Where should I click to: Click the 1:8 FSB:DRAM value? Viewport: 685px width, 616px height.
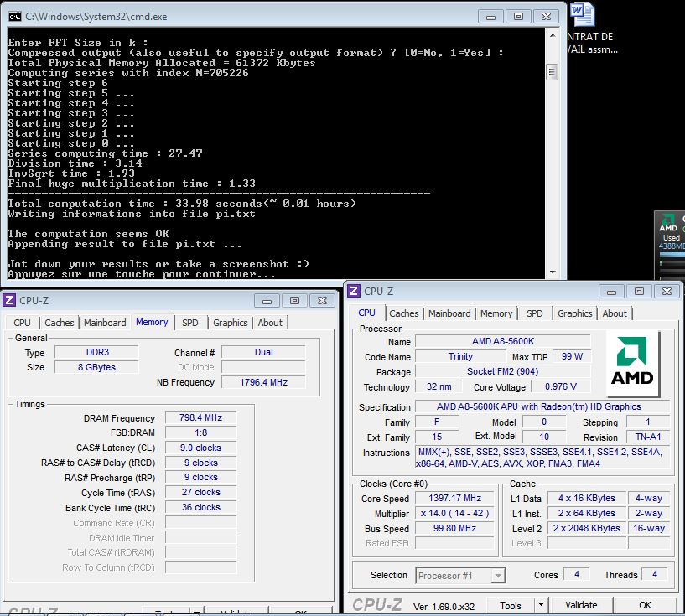coord(201,432)
